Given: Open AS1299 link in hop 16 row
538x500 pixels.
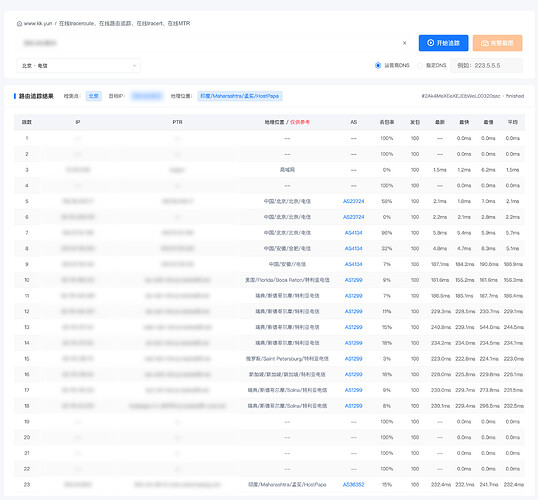Looking at the screenshot, I should click(353, 374).
